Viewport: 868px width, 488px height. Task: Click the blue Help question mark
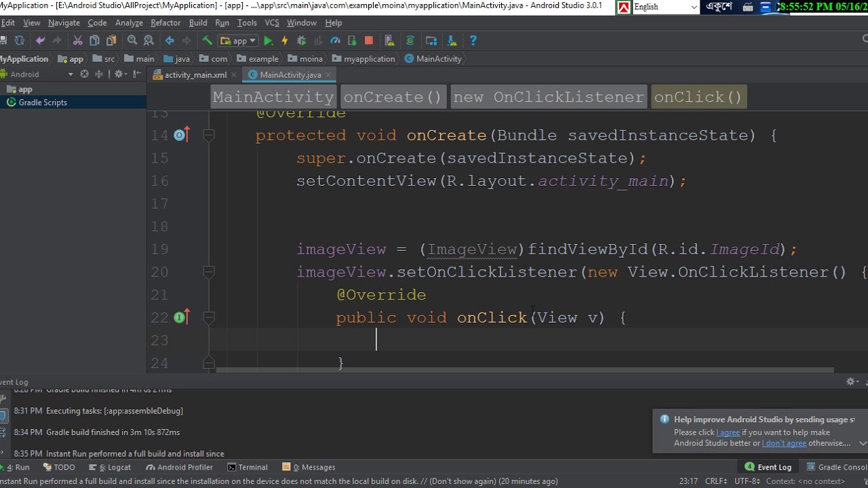pyautogui.click(x=473, y=41)
